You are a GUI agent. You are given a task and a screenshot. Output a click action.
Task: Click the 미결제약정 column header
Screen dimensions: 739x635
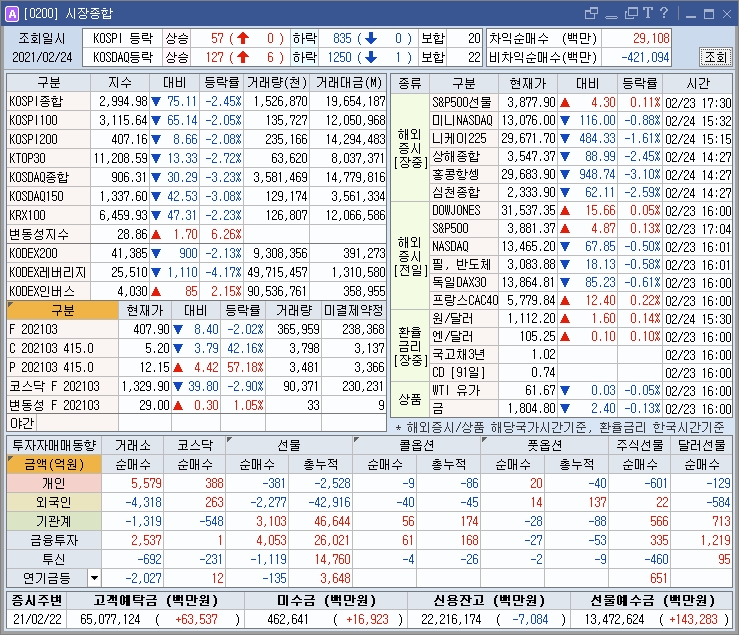tap(353, 310)
